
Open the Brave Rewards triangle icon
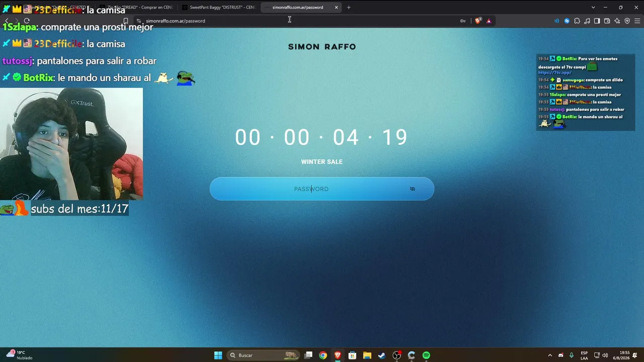(x=489, y=21)
